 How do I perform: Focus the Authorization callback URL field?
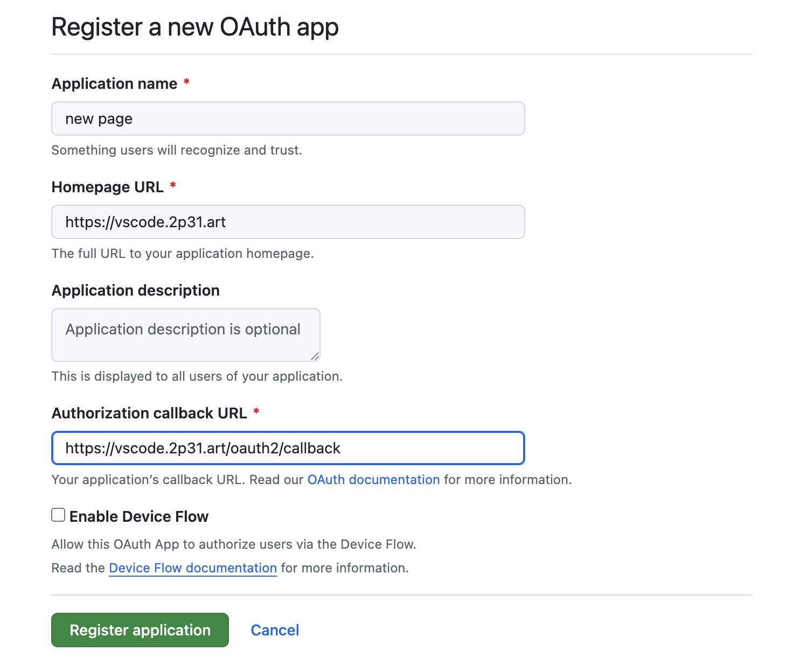[x=288, y=448]
